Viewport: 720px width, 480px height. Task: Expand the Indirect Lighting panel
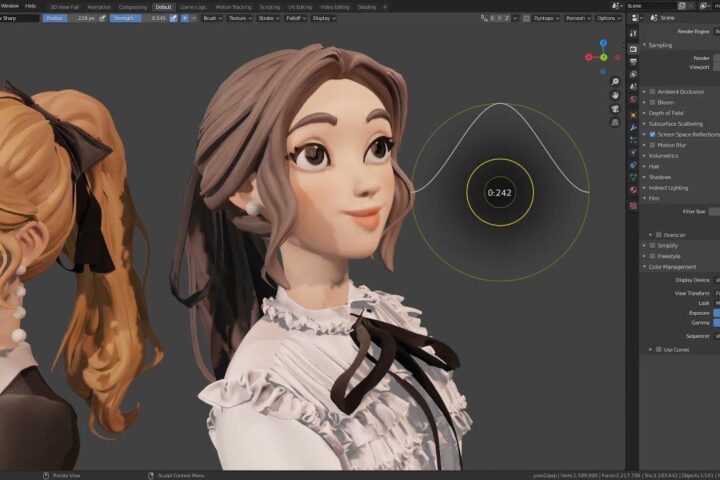point(666,188)
